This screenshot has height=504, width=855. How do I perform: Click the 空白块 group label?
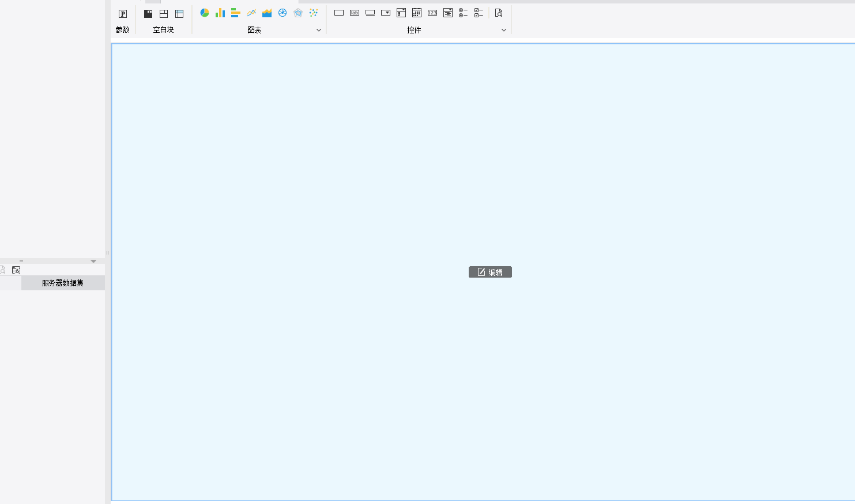coord(163,29)
